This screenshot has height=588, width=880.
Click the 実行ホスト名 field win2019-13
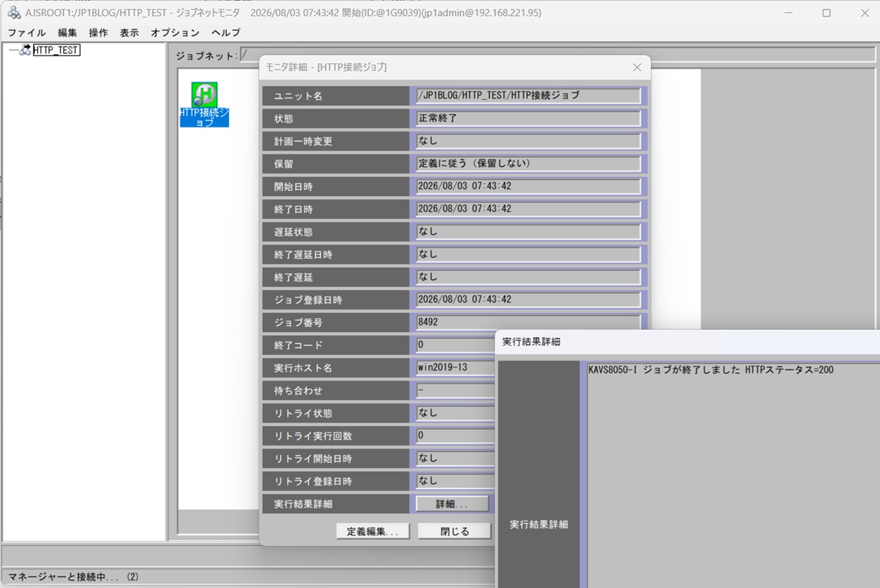click(x=455, y=368)
